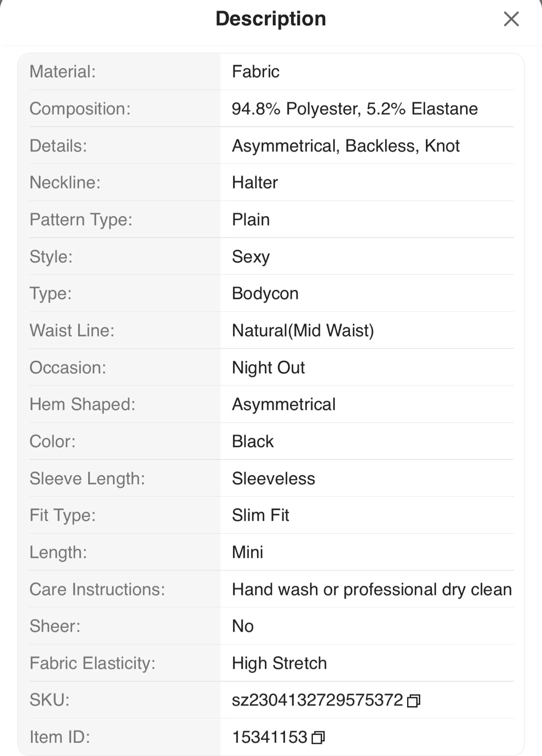This screenshot has height=756, width=542.
Task: Tap the Fabric material value
Action: click(256, 71)
